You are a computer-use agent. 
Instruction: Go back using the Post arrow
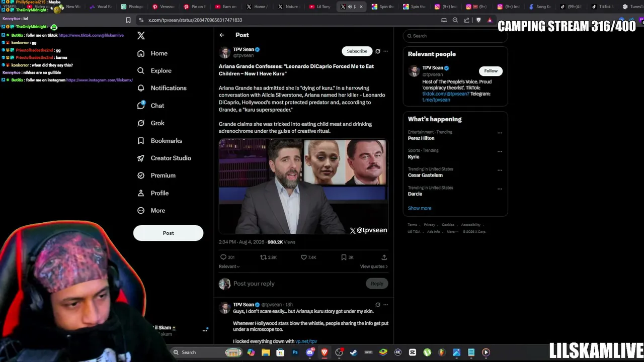222,35
